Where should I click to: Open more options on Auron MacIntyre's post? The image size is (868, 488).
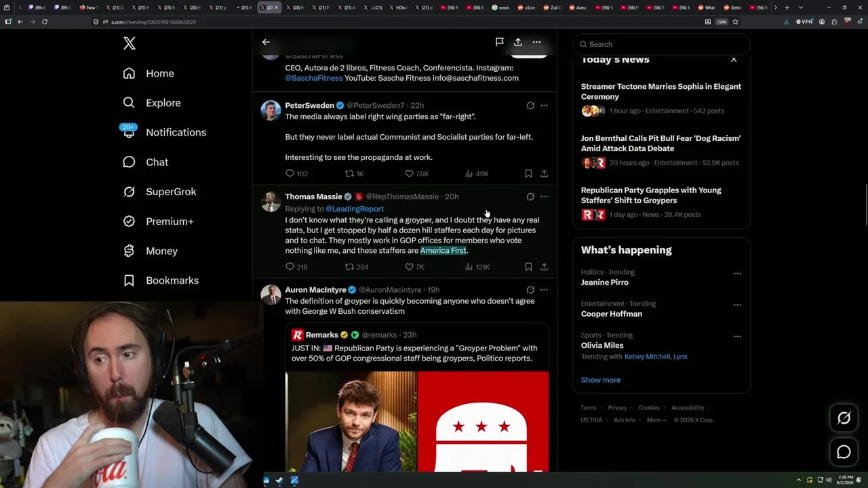click(x=544, y=290)
